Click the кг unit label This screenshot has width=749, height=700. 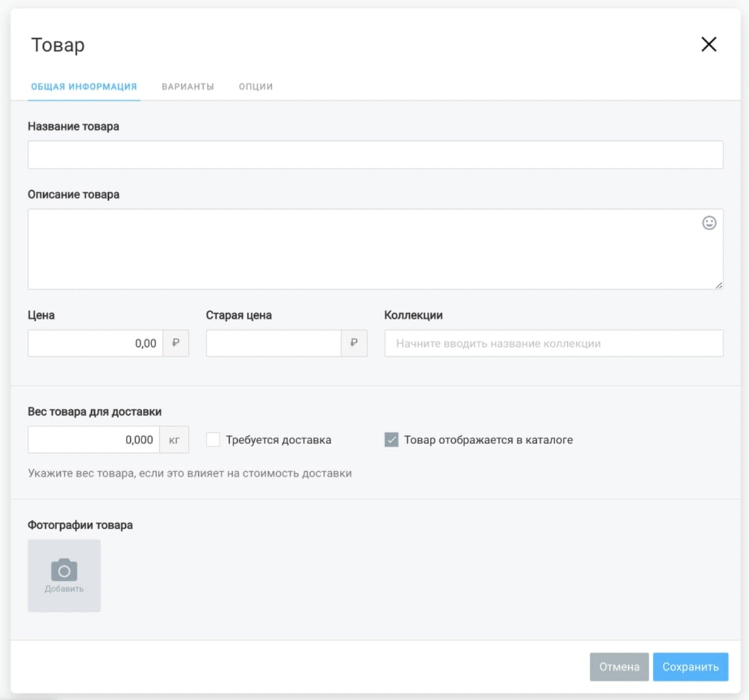point(174,440)
